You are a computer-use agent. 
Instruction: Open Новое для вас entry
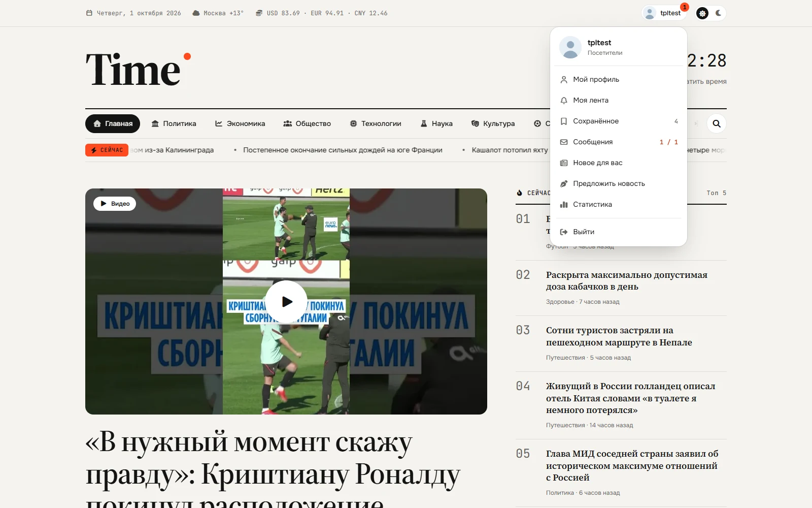pyautogui.click(x=619, y=163)
